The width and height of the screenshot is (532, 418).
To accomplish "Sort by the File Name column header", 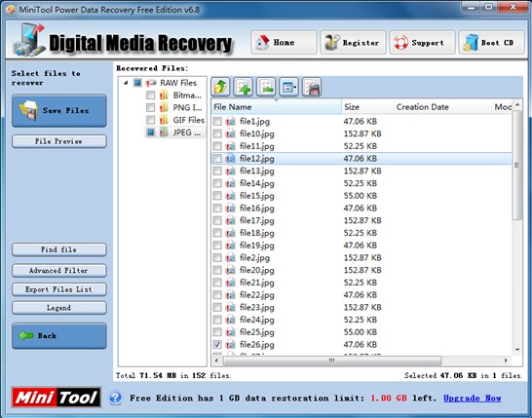I will tap(276, 107).
